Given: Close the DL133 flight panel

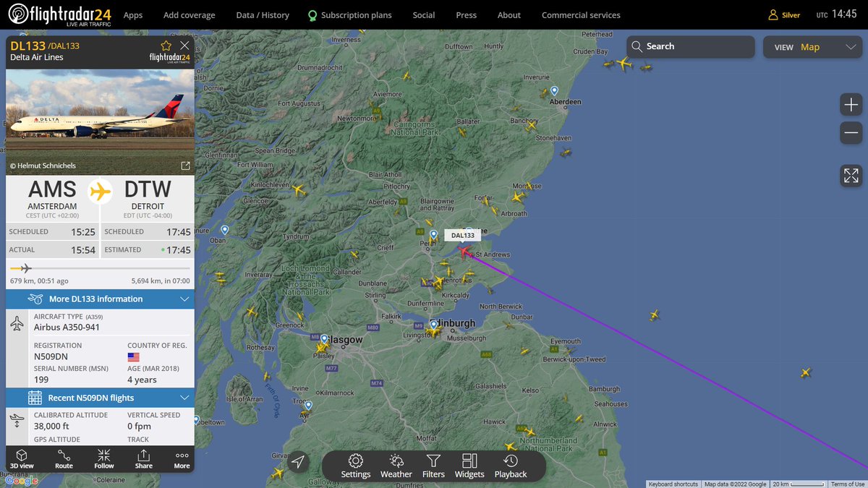Looking at the screenshot, I should (x=184, y=46).
